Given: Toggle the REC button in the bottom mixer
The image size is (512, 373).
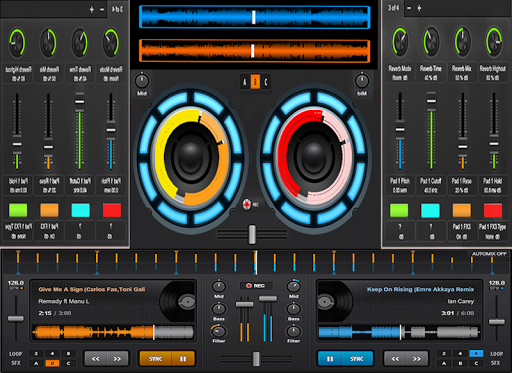Looking at the screenshot, I should pyautogui.click(x=256, y=286).
